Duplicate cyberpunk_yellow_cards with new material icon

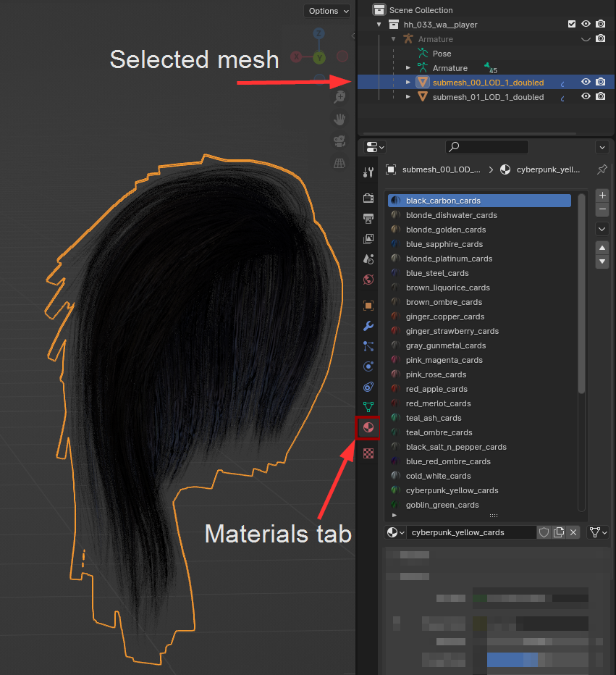[x=558, y=532]
